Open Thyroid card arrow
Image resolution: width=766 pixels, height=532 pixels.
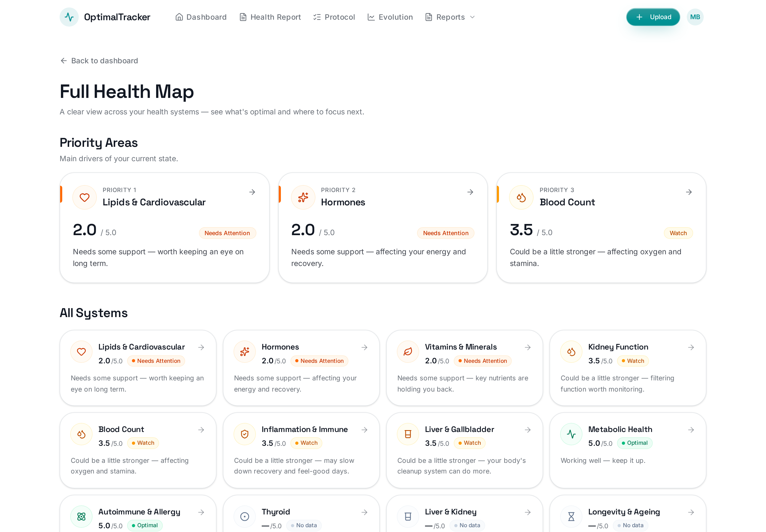click(x=364, y=512)
